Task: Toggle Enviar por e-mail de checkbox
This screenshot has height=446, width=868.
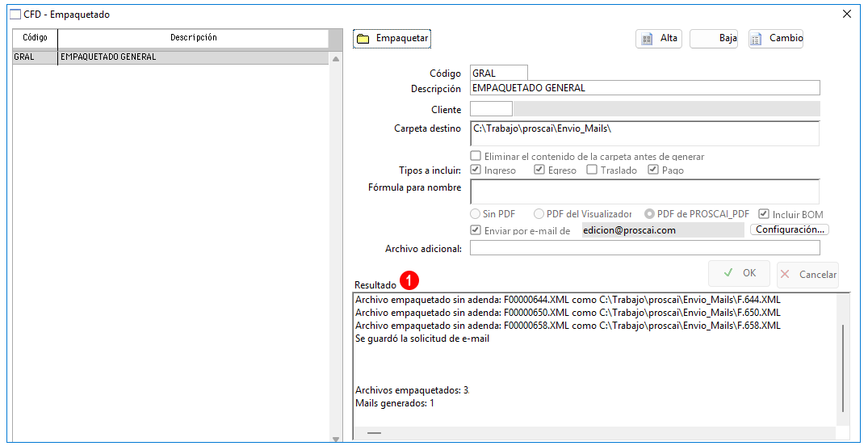Action: pyautogui.click(x=475, y=229)
